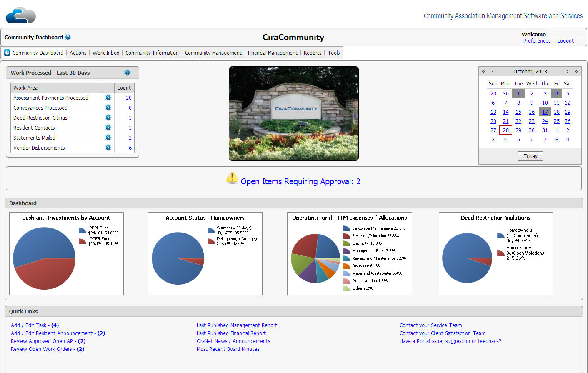Advance calendar to next month
The height and width of the screenshot is (373, 588).
[567, 71]
